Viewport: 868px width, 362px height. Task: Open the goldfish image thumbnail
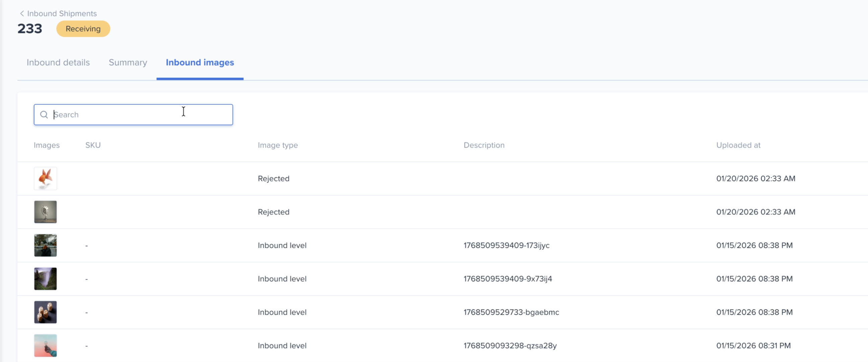(x=45, y=178)
